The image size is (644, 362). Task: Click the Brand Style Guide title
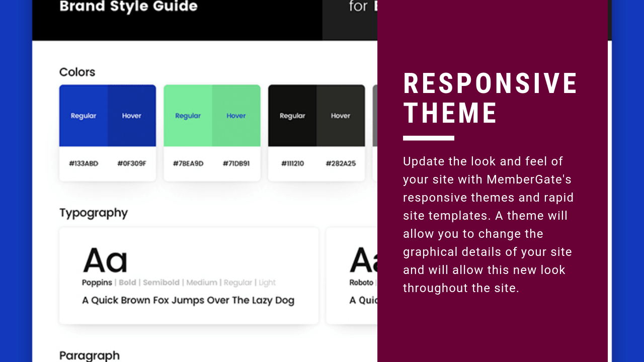(x=128, y=7)
